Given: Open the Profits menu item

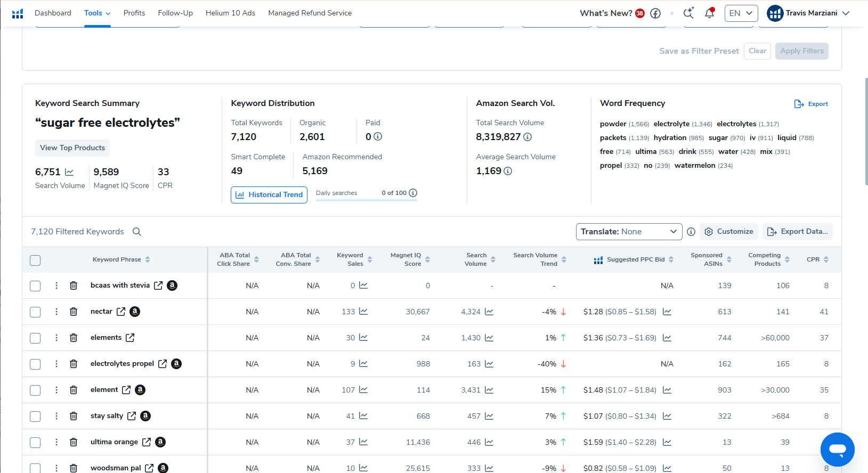Looking at the screenshot, I should pyautogui.click(x=134, y=13).
